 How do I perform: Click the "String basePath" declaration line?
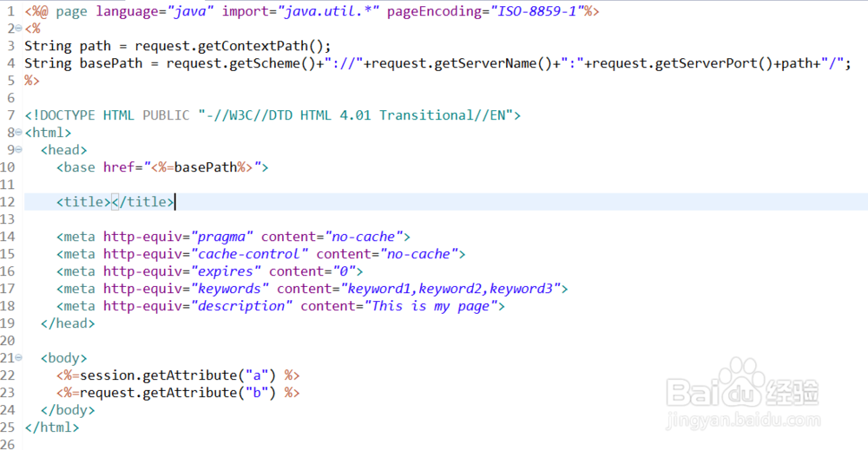point(437,63)
